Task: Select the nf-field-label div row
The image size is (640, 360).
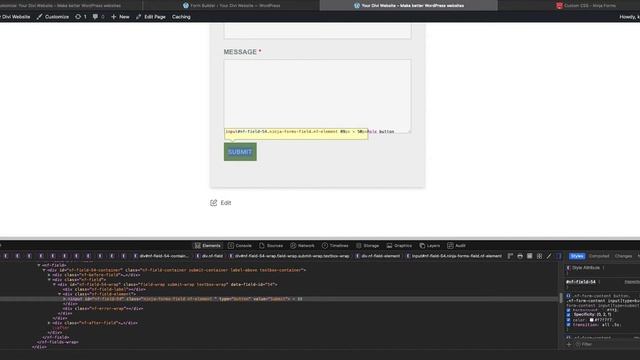Action: coord(104,289)
